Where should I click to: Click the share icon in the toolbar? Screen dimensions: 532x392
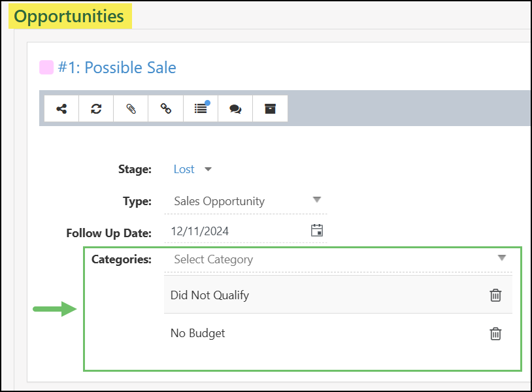pyautogui.click(x=61, y=109)
